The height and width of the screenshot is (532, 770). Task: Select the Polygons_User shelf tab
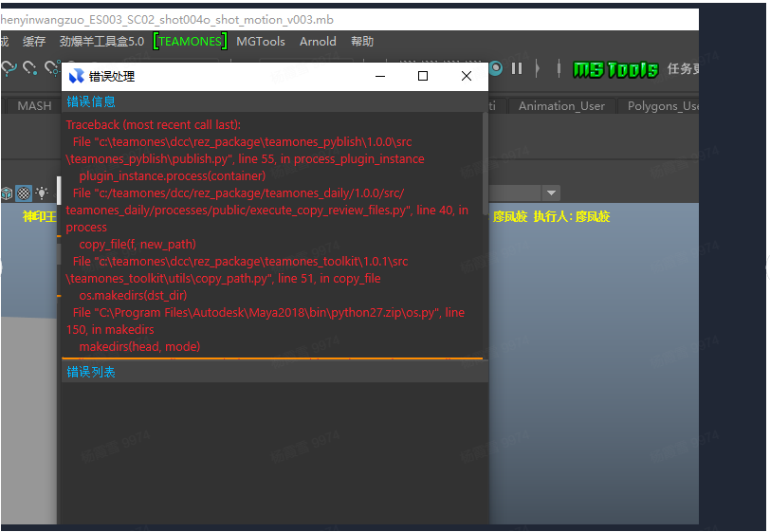click(663, 106)
